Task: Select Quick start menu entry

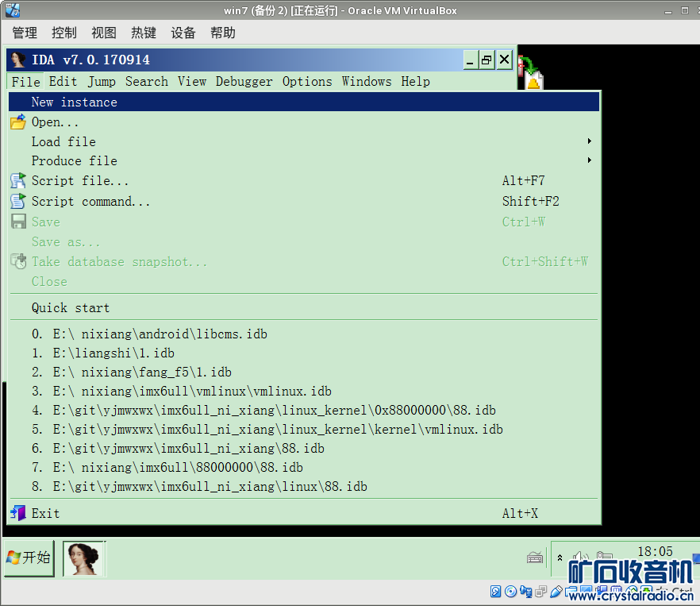Action: (303, 307)
